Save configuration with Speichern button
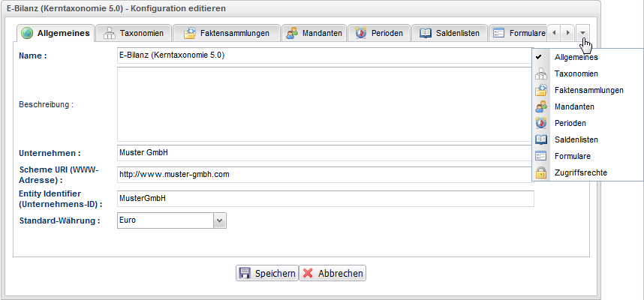This screenshot has width=644, height=300. [267, 273]
